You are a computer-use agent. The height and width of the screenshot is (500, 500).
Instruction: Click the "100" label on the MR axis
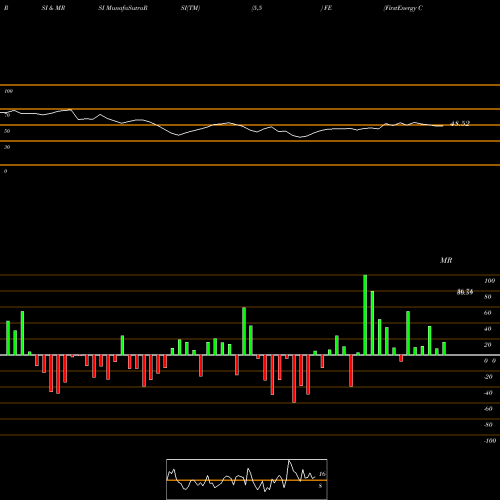[x=489, y=281]
